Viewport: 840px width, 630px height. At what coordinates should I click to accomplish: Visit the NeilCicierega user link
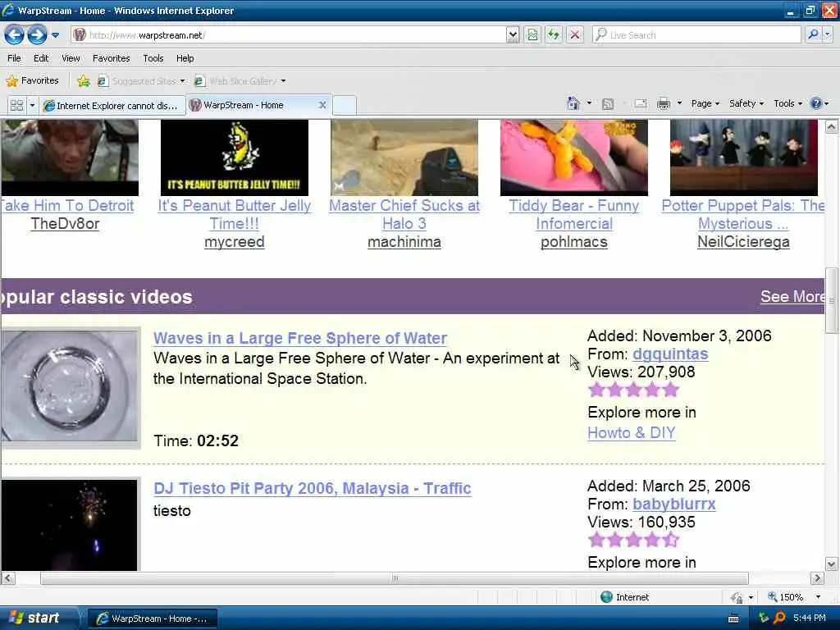743,242
